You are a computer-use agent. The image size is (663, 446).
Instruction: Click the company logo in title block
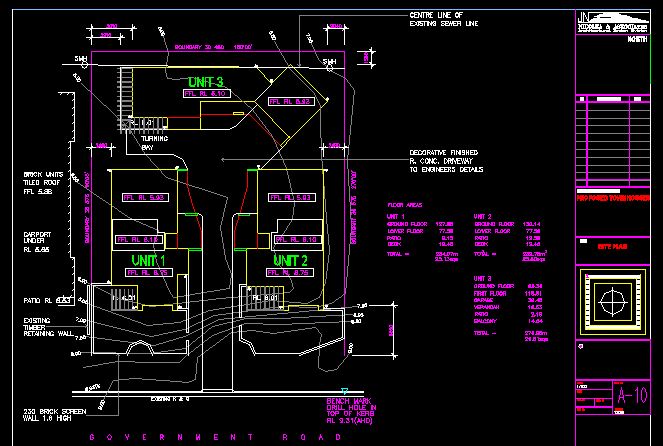click(x=612, y=20)
